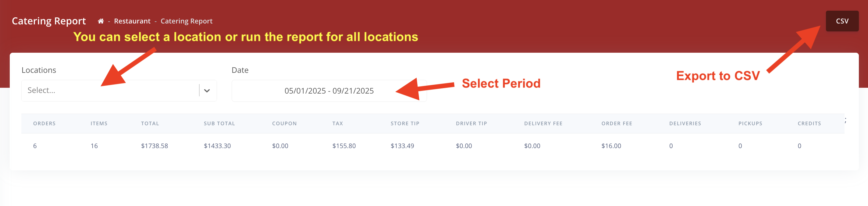
Task: Click the Catering Report breadcrumb item
Action: (186, 21)
